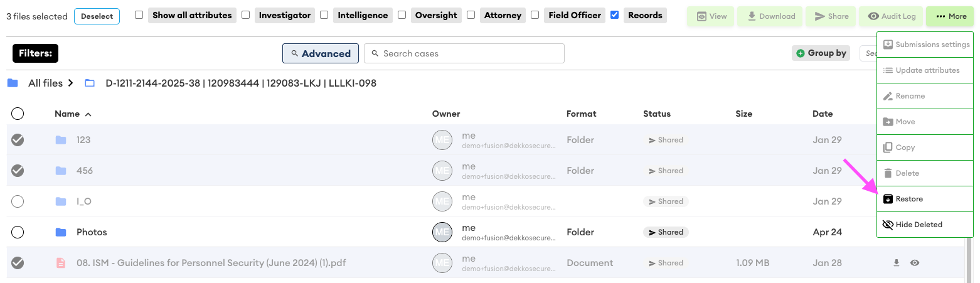Click the Photos folder icon
980x283 pixels.
[x=61, y=232]
